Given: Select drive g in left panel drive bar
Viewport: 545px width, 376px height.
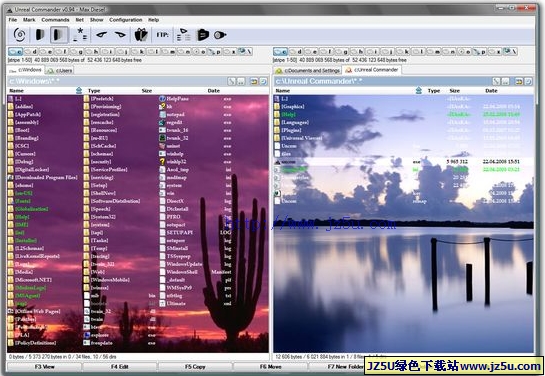Looking at the screenshot, I should point(77,52).
